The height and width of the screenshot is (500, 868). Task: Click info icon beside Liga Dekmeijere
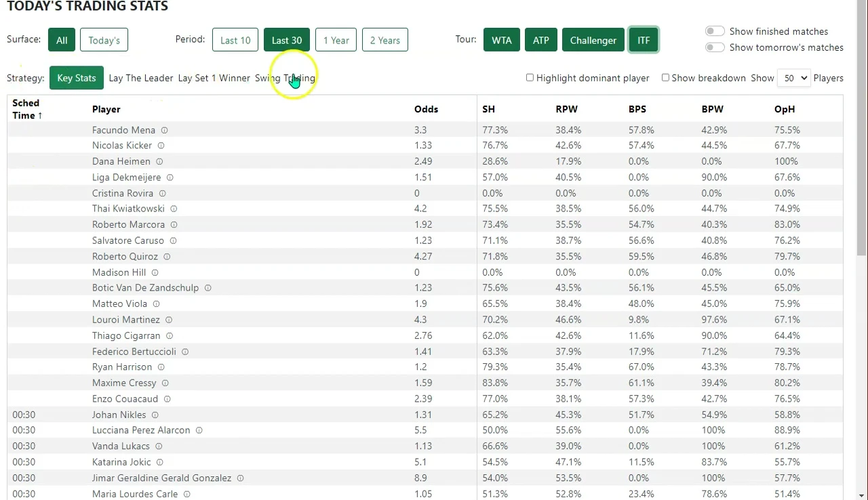pos(170,178)
